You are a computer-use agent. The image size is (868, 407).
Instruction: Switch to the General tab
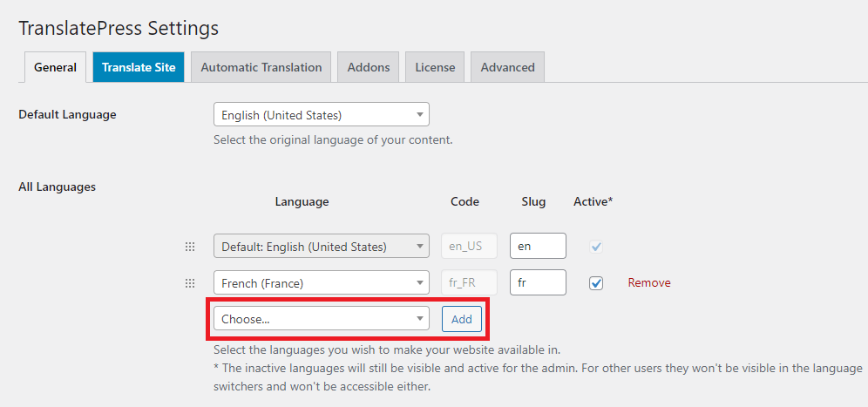(x=56, y=67)
